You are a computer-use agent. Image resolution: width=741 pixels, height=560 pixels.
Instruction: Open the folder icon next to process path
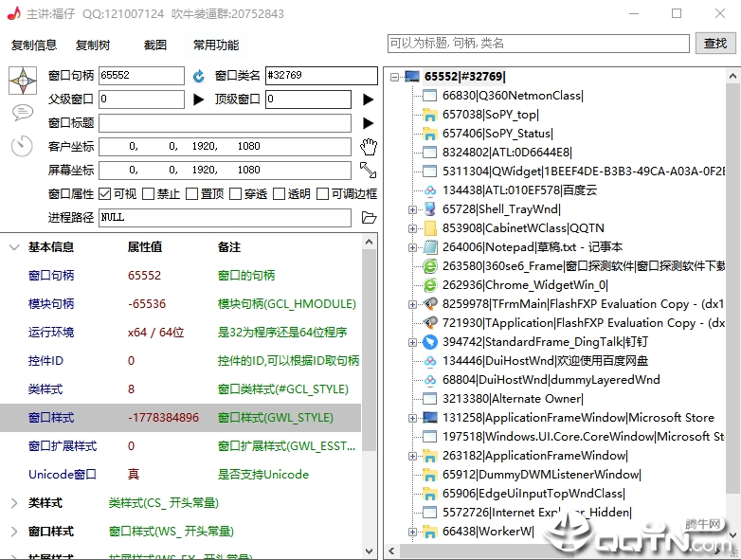click(x=369, y=217)
